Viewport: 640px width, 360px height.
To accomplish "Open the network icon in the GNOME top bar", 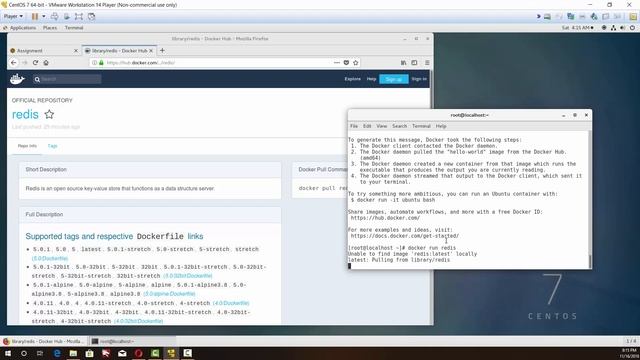I will [x=613, y=28].
